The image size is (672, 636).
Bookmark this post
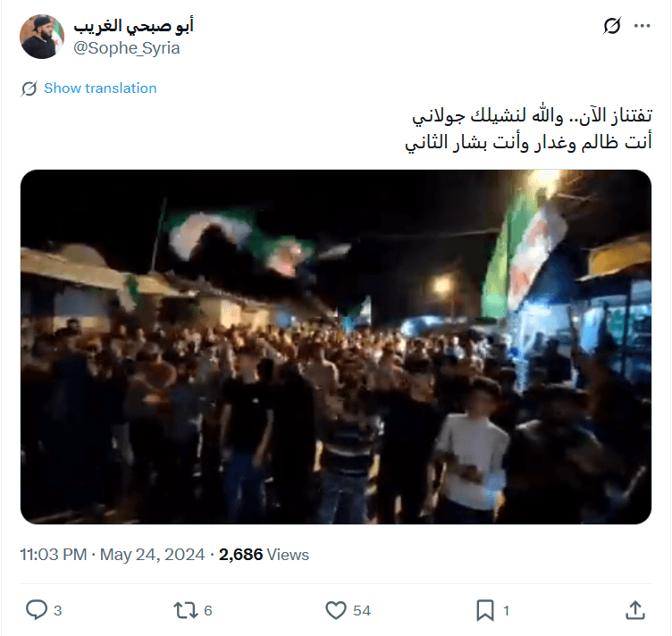tap(485, 610)
